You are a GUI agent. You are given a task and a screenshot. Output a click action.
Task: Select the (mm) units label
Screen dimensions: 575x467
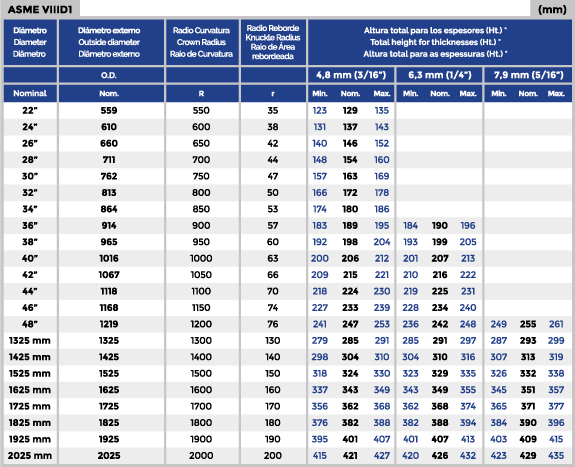(552, 10)
